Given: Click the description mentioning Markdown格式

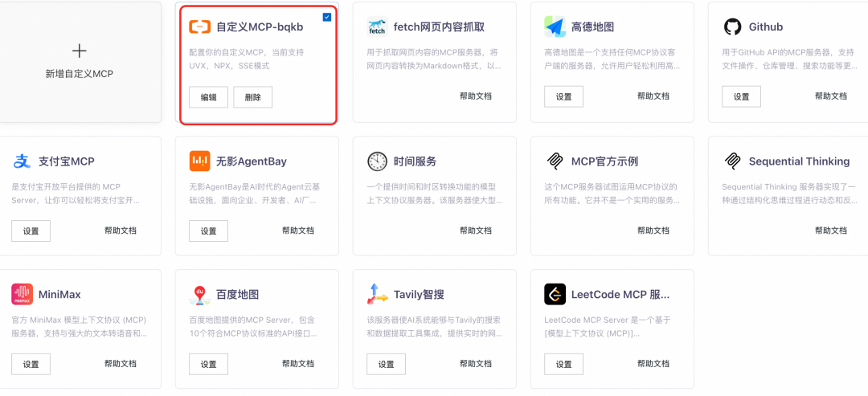Looking at the screenshot, I should pos(434,59).
